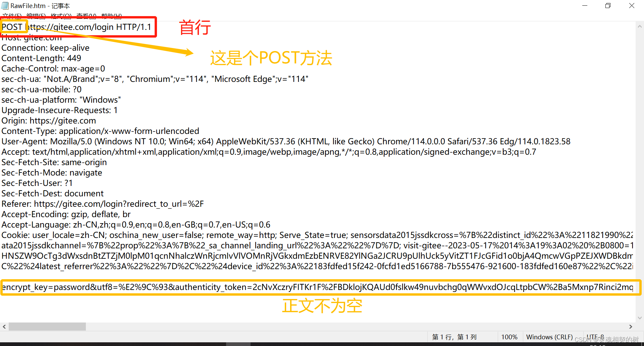
Task: Open the 格式(O) Format menu
Action: click(61, 16)
